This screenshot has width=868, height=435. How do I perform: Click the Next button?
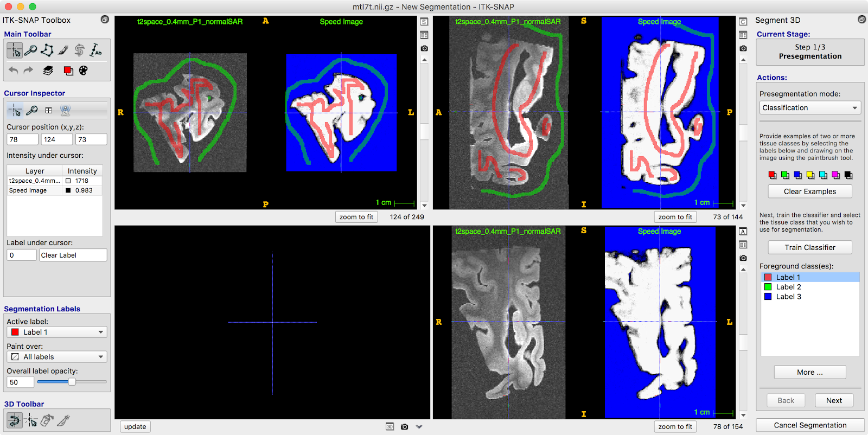click(x=834, y=400)
